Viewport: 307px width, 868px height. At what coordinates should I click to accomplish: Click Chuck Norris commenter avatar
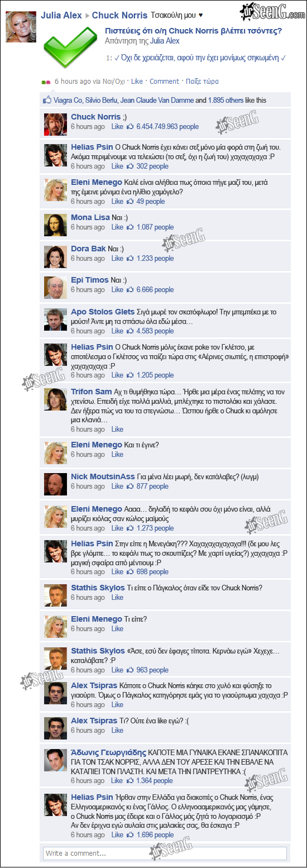pyautogui.click(x=56, y=125)
